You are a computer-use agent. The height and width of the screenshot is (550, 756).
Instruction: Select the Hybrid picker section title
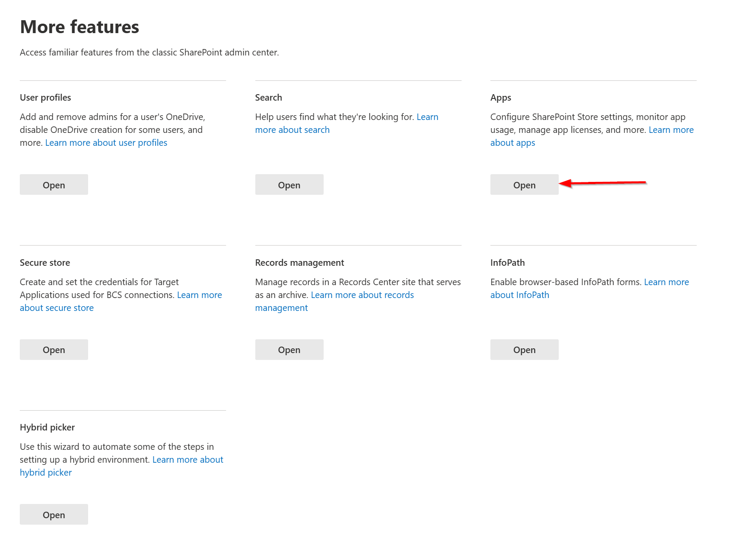(47, 427)
